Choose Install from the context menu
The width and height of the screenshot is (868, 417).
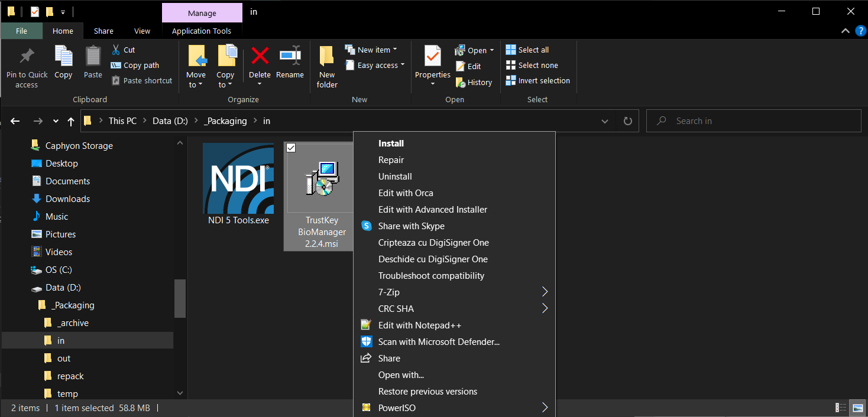pyautogui.click(x=391, y=143)
